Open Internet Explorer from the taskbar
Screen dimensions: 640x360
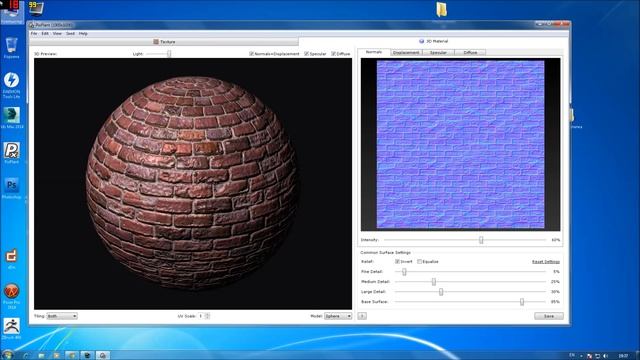tap(26, 356)
